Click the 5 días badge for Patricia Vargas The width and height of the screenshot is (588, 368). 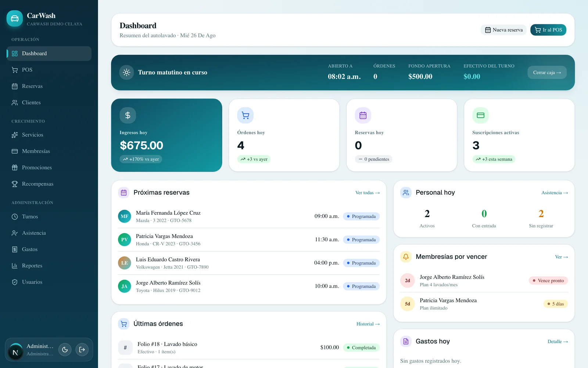click(x=556, y=304)
